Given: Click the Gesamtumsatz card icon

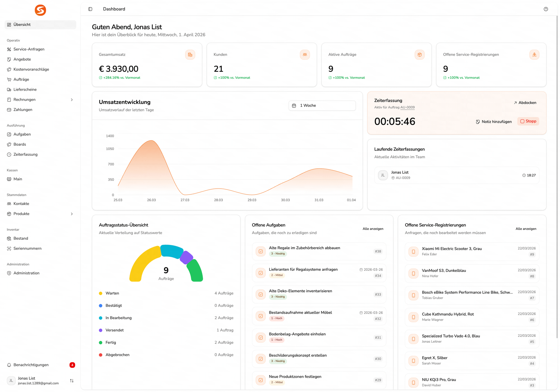Looking at the screenshot, I should tap(190, 55).
